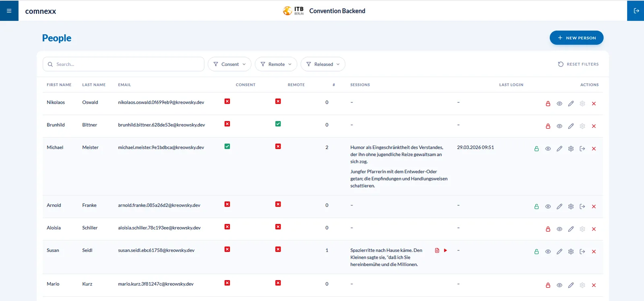The height and width of the screenshot is (301, 644).
Task: Edit Michael Meister with the pencil icon
Action: (559, 149)
